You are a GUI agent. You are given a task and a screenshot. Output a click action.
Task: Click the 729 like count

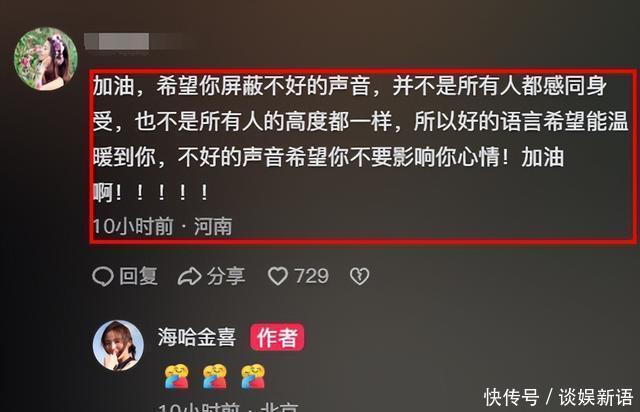pos(311,276)
